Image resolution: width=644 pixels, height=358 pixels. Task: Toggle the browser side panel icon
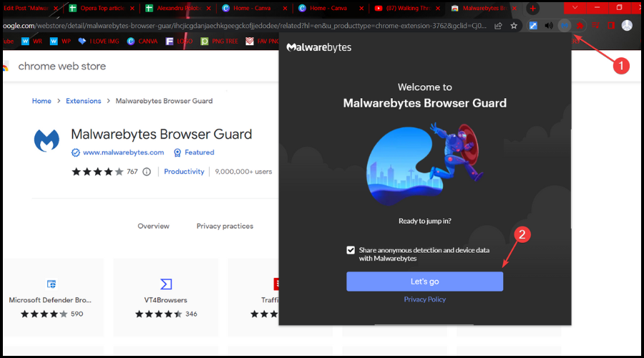pos(611,26)
